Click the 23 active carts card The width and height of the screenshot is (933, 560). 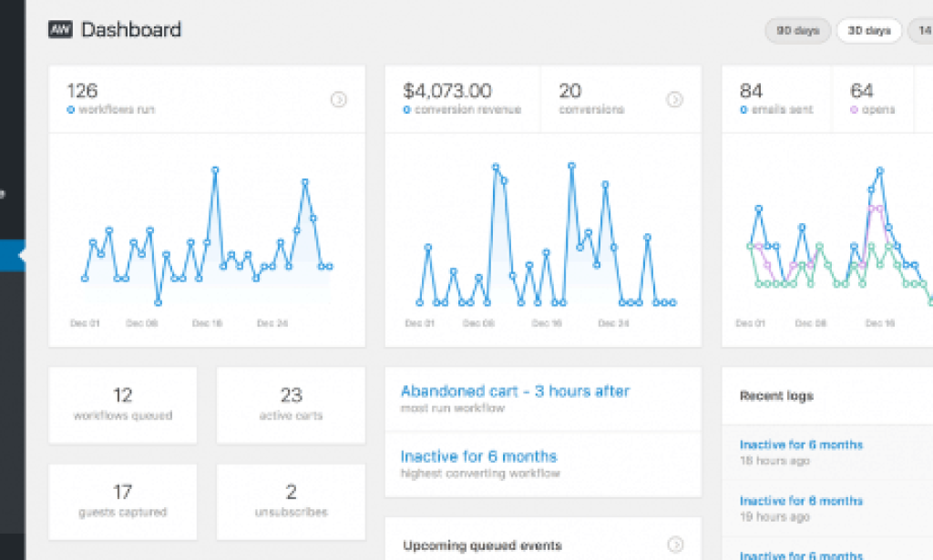(291, 405)
